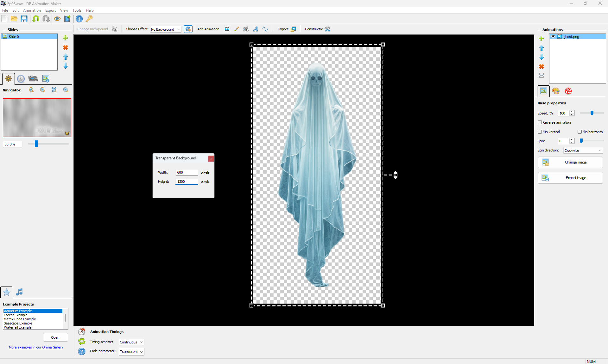Click the Save project toolbar icon

pos(24,19)
